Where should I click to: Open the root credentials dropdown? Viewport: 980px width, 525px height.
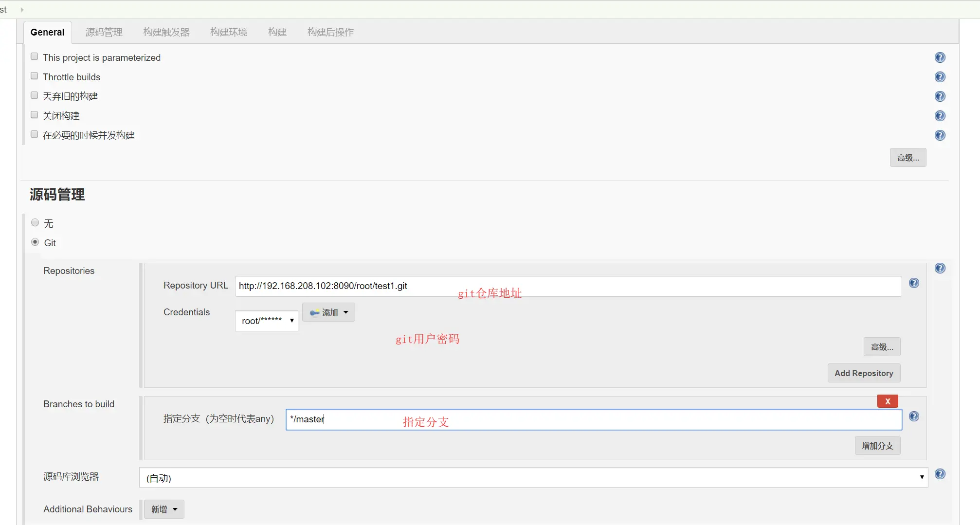[267, 321]
